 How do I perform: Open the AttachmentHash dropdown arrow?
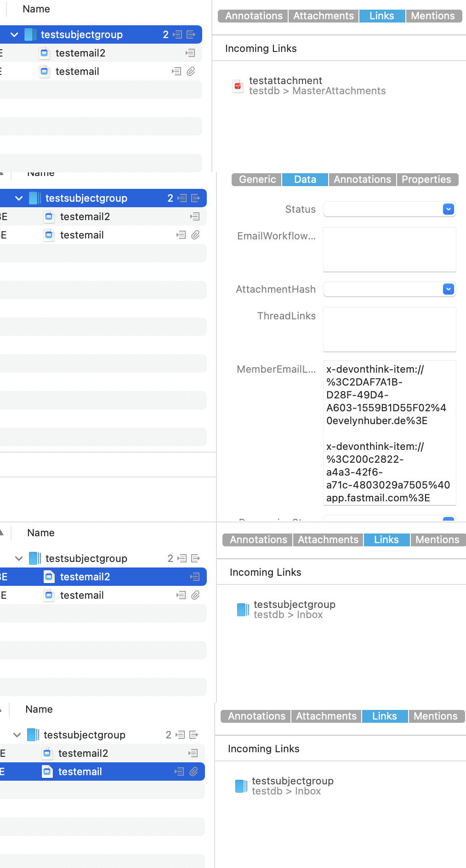click(448, 289)
